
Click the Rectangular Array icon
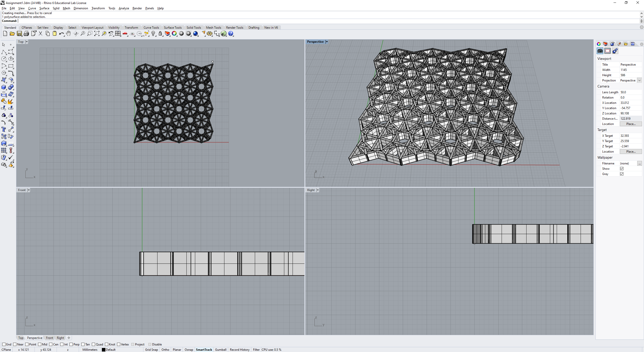coord(4,151)
